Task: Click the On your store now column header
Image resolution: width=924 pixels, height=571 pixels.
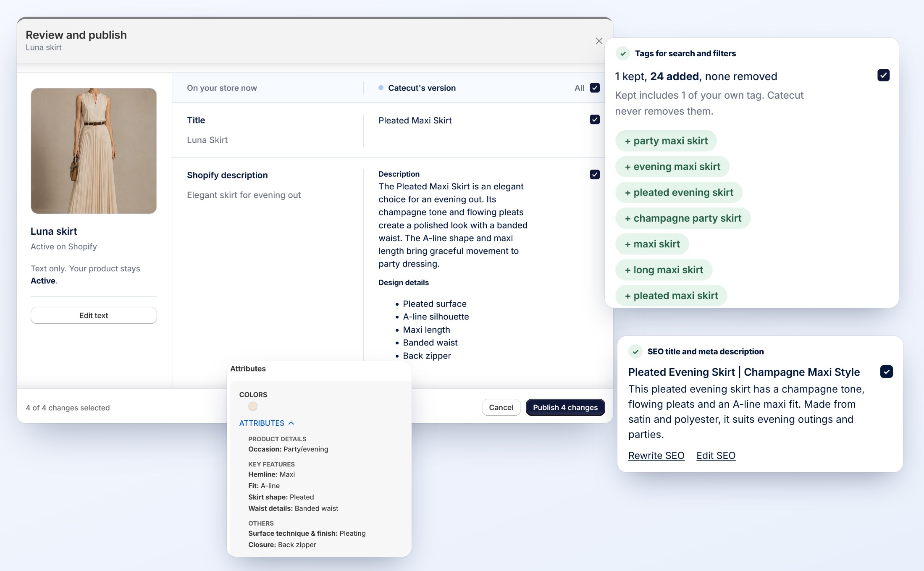Action: pyautogui.click(x=222, y=88)
